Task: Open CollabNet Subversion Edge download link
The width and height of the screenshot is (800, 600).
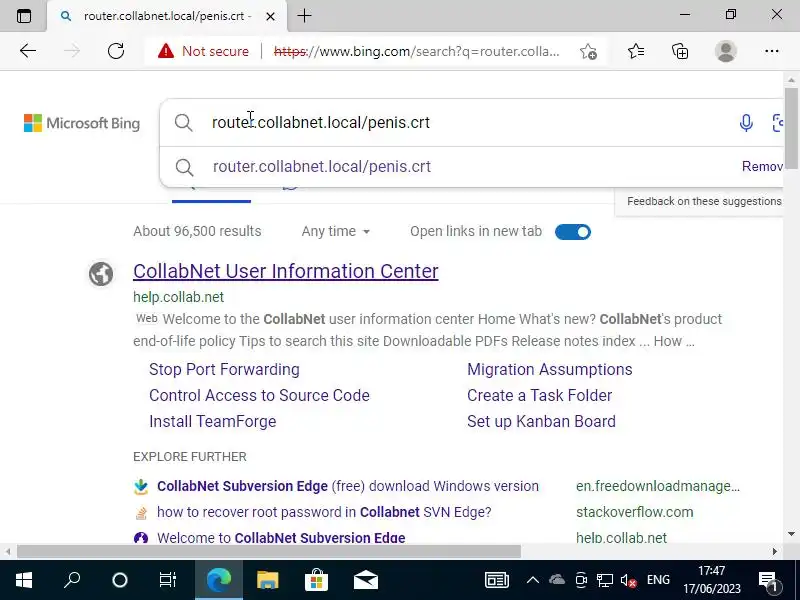Action: (x=348, y=486)
